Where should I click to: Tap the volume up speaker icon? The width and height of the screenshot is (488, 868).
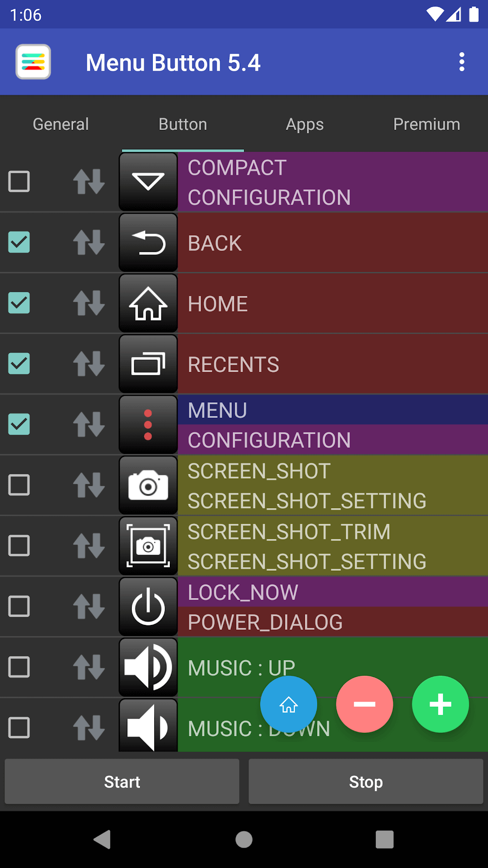(x=148, y=667)
